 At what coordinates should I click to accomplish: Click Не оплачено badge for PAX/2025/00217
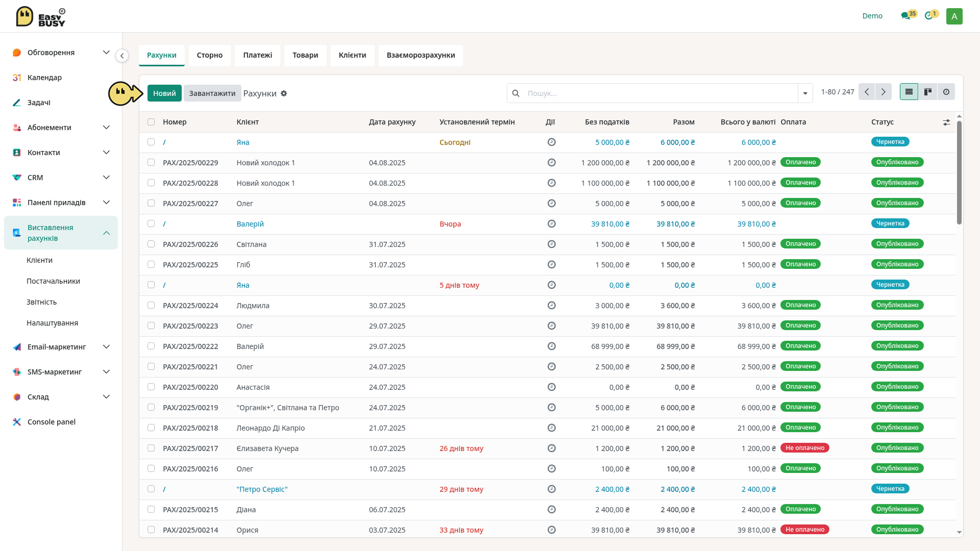[805, 448]
